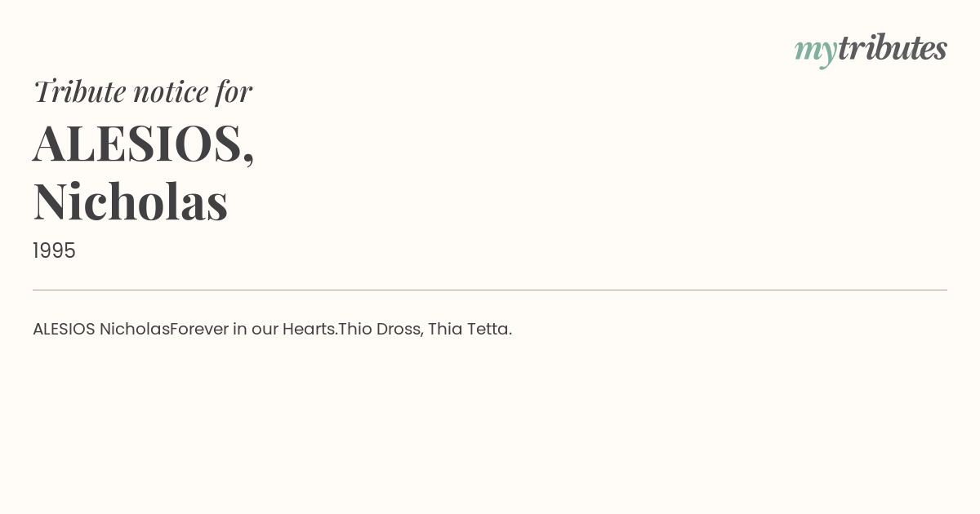Click the surname "ALESIOS," in large title
Image resolution: width=980 pixels, height=514 pixels.
pos(144,144)
